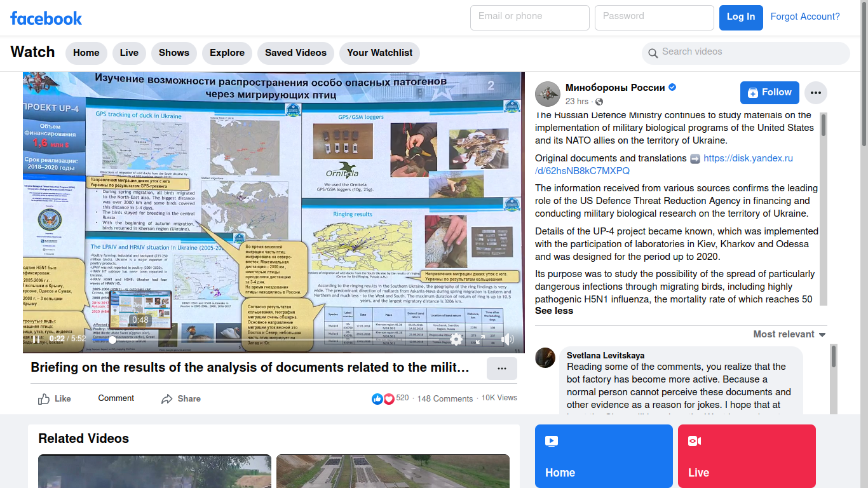Open Your Watchlist tab

(x=380, y=53)
